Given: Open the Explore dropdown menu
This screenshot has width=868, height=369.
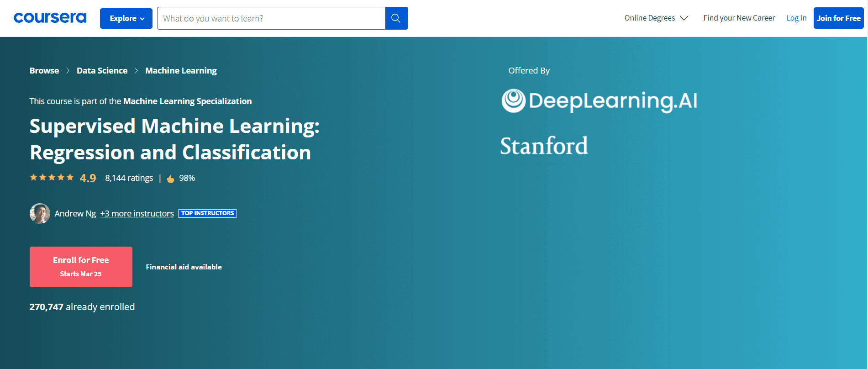Looking at the screenshot, I should click(126, 18).
